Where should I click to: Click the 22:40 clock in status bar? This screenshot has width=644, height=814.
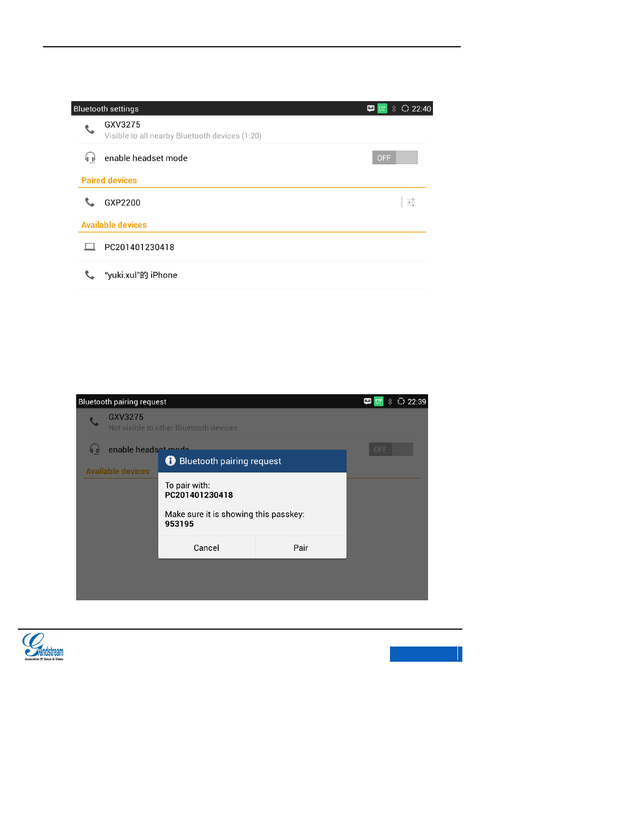tap(422, 109)
